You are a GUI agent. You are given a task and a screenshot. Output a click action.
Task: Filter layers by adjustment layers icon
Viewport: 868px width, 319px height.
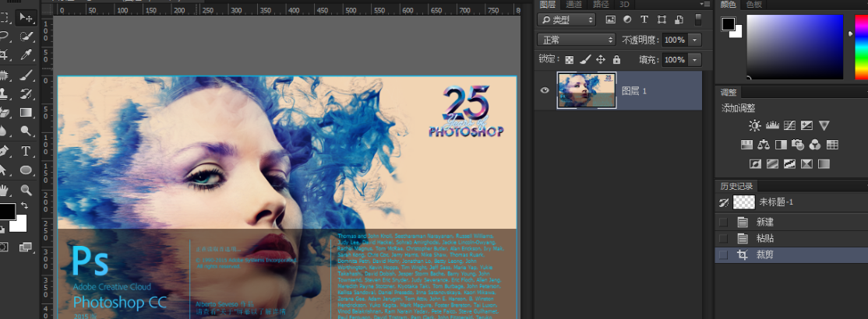(627, 19)
